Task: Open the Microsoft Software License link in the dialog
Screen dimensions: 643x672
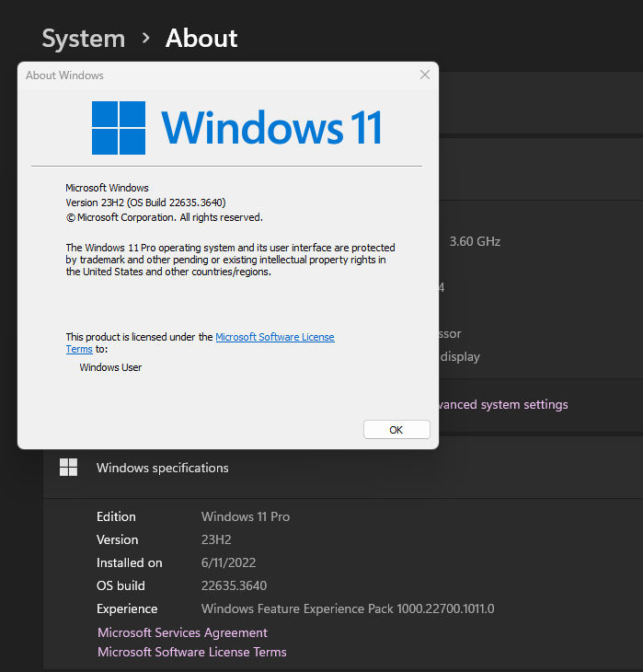Action: (x=275, y=337)
